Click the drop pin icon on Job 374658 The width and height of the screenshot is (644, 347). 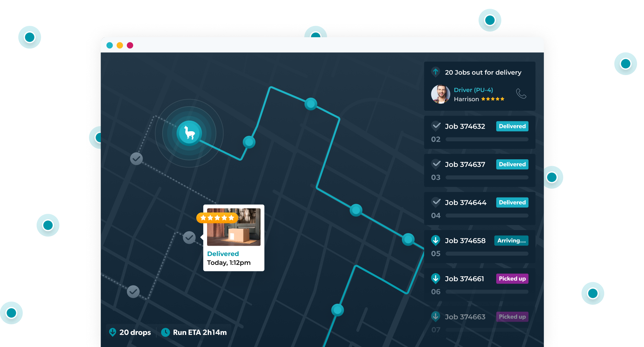pyautogui.click(x=436, y=240)
